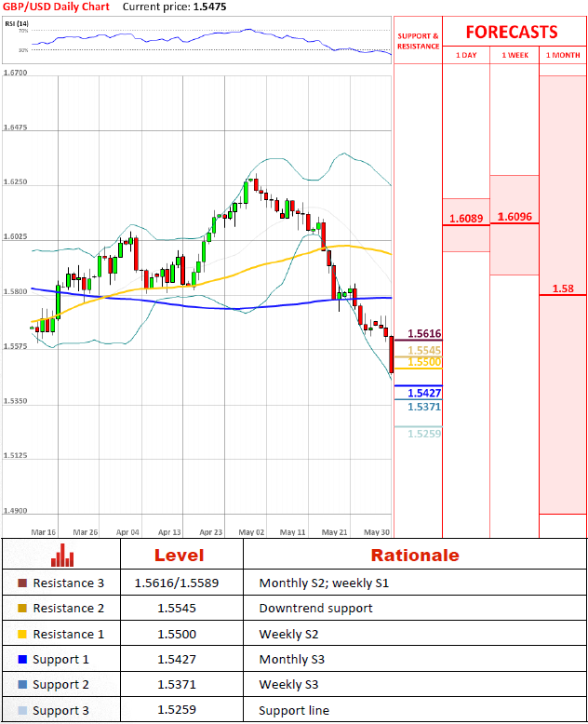Viewport: 588px width, 724px height.
Task: Click the Current price 1.5475 text
Action: [x=175, y=7]
